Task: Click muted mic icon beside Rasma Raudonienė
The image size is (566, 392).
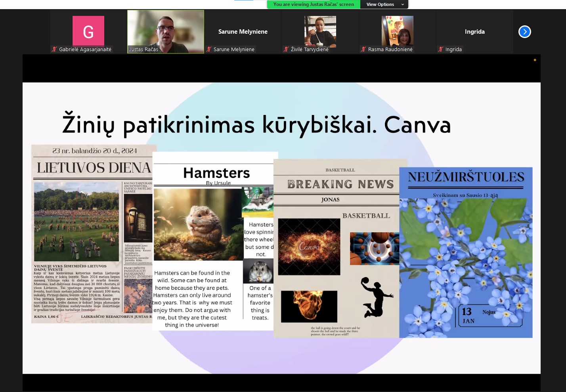Action: [363, 49]
